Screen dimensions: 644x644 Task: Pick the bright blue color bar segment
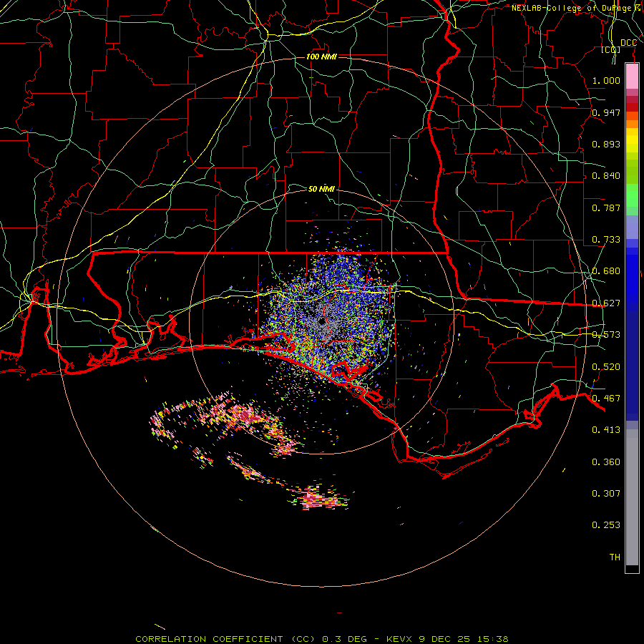(632, 279)
